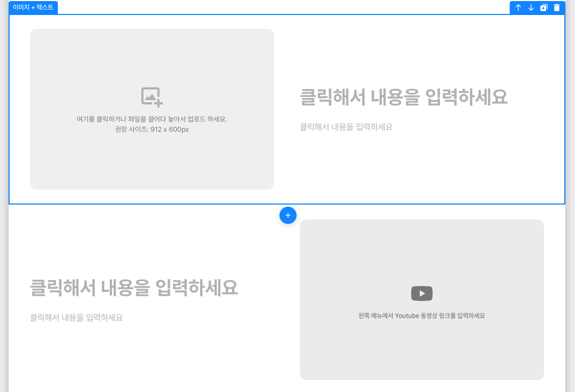Click the trash can icon in the toolbar

tap(557, 7)
